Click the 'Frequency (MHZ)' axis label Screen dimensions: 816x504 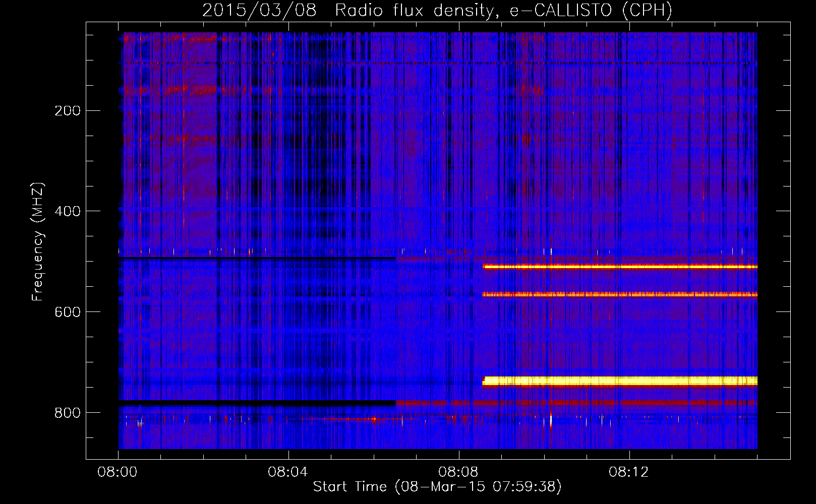pos(38,242)
